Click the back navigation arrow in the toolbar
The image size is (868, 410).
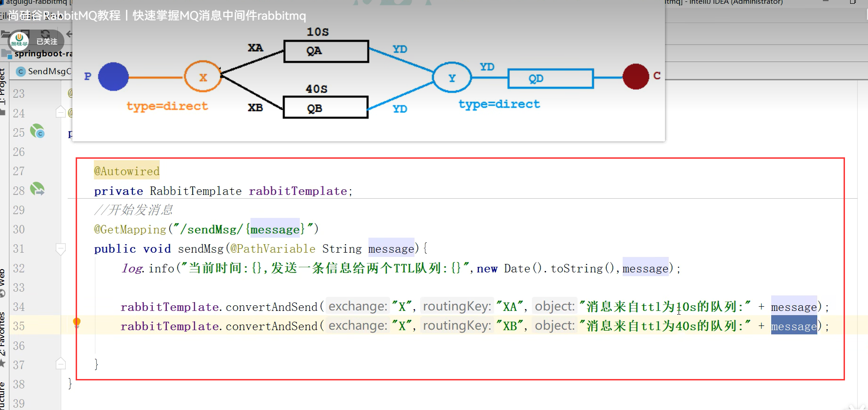click(x=69, y=34)
